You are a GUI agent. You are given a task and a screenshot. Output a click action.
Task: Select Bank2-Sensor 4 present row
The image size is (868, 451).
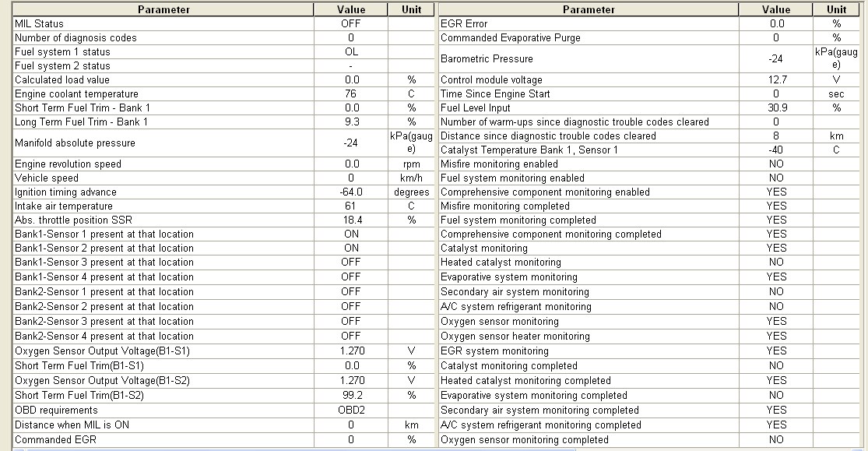[x=104, y=336]
